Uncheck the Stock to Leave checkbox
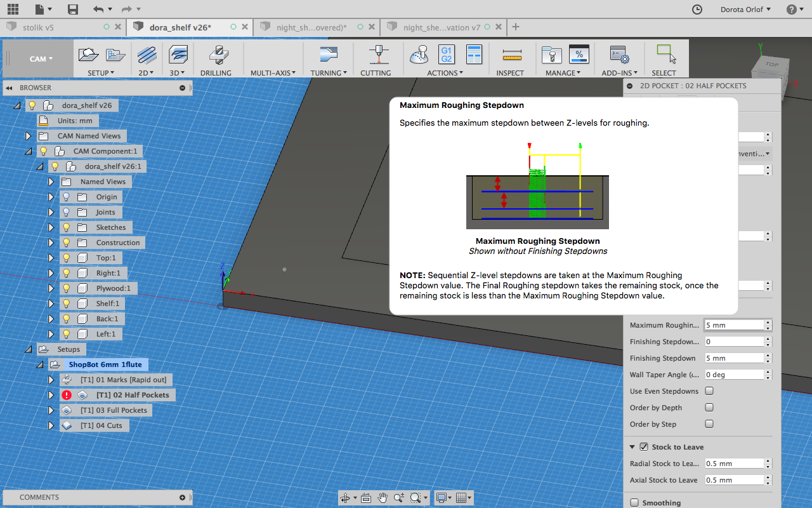812x508 pixels. click(x=643, y=447)
